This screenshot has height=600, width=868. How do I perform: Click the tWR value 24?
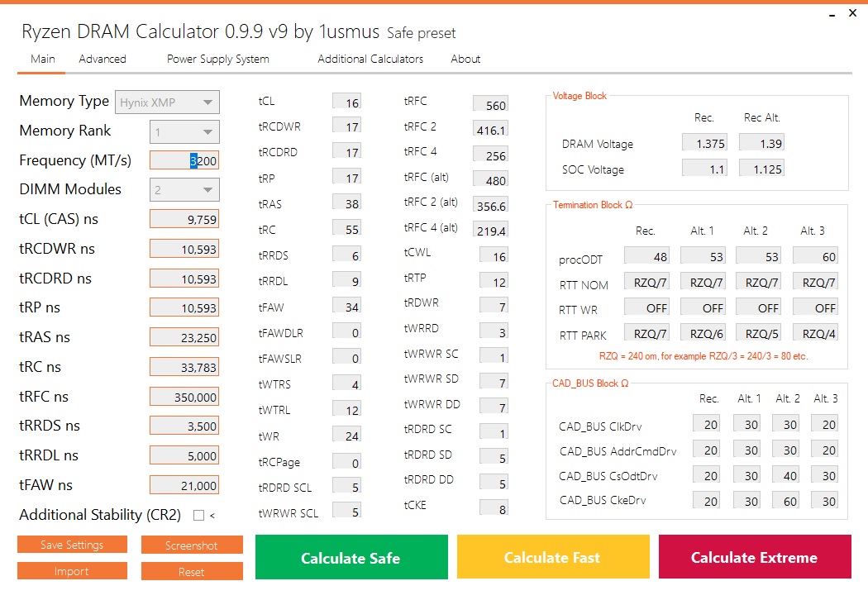point(346,436)
